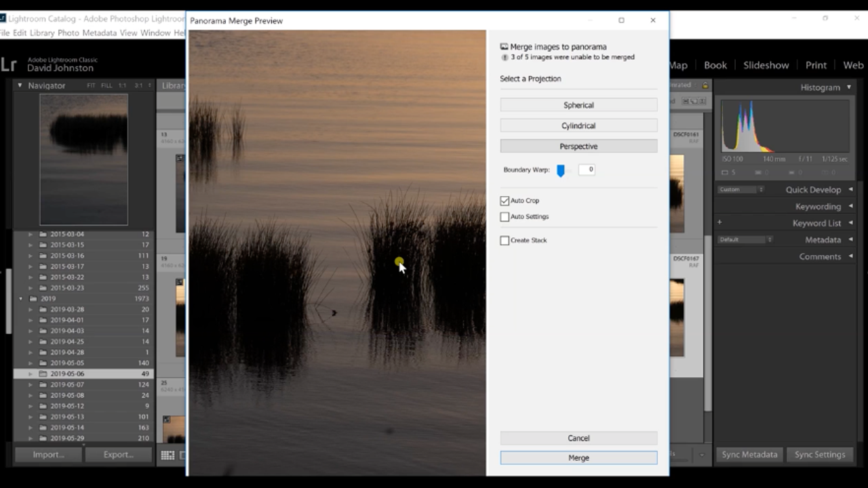Click the 2019-05-07 folder icon
Viewport: 868px width, 488px height.
click(x=43, y=385)
